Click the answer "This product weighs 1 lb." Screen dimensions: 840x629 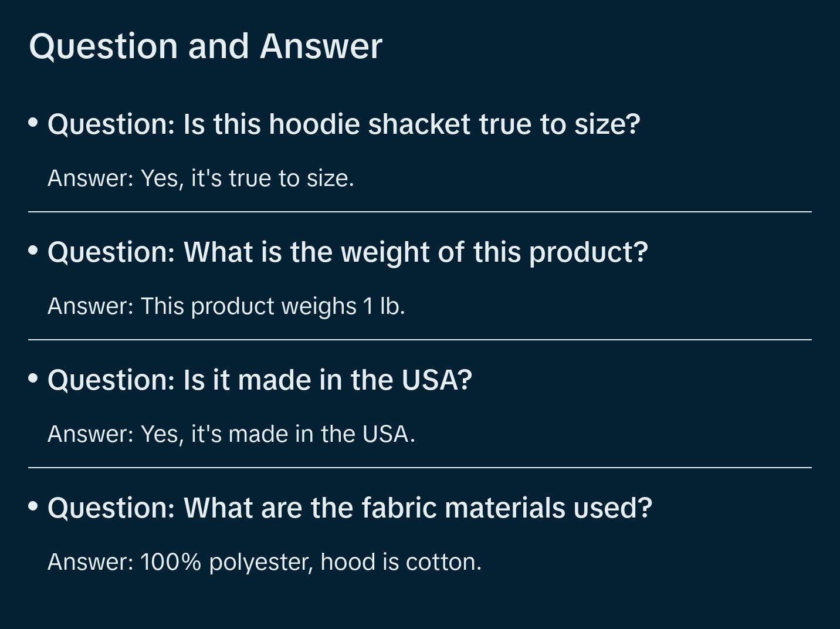226,306
